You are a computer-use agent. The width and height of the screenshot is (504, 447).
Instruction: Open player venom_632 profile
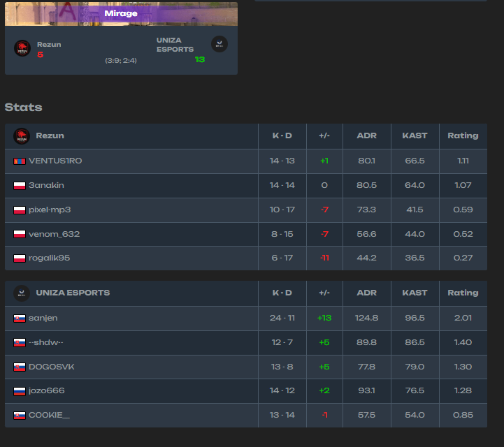pos(54,234)
